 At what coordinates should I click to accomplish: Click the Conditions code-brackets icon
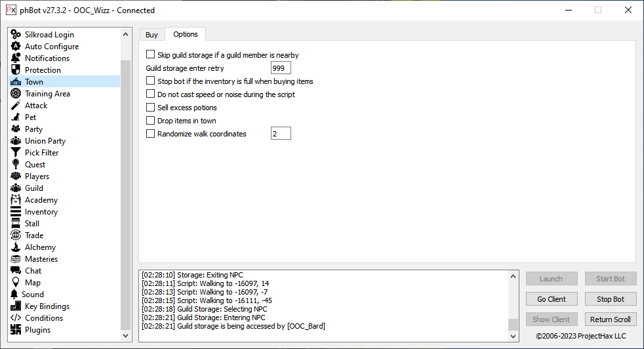[16, 318]
